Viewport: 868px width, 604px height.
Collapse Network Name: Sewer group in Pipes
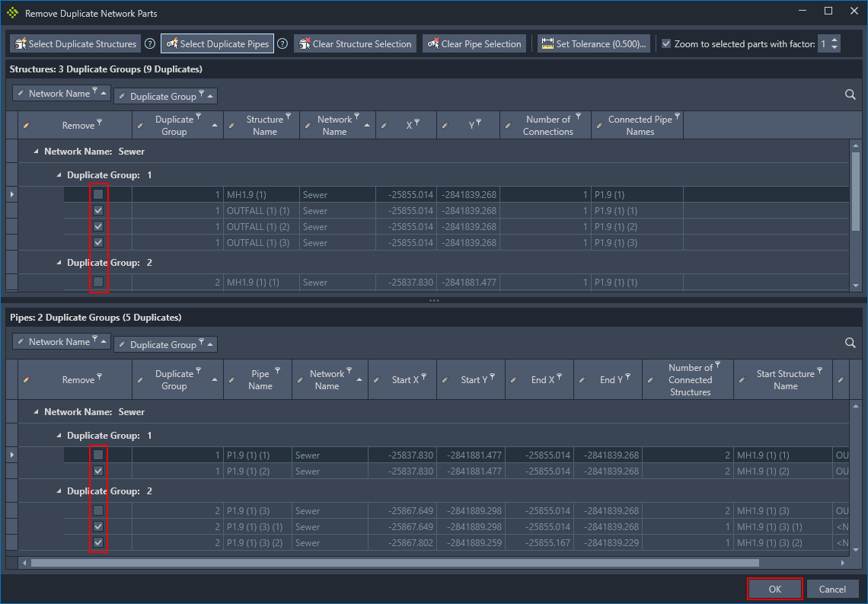tap(36, 412)
